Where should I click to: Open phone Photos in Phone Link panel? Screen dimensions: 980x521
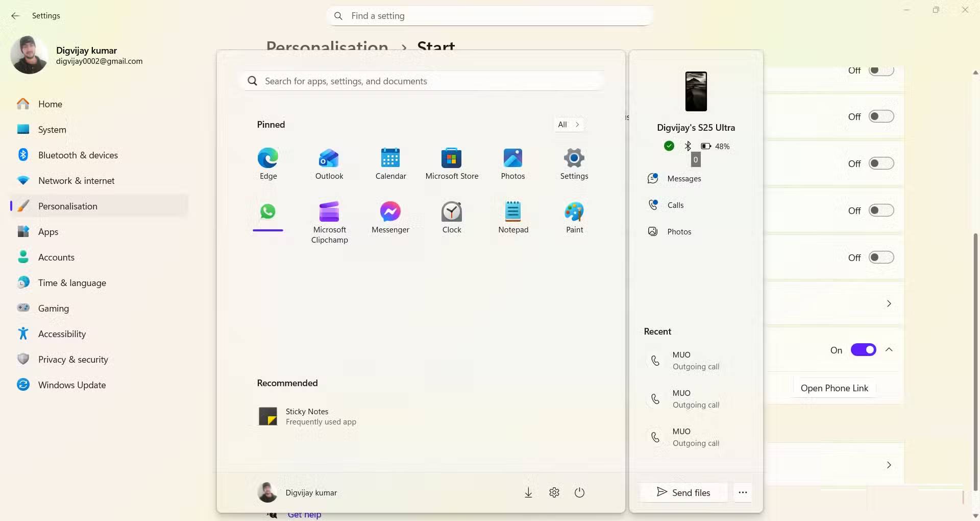tap(669, 231)
